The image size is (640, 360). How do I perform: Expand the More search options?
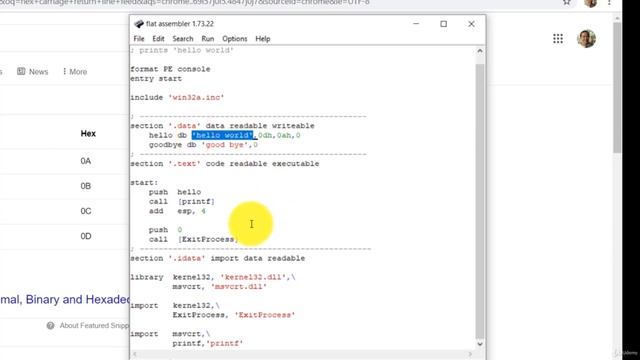[x=75, y=71]
